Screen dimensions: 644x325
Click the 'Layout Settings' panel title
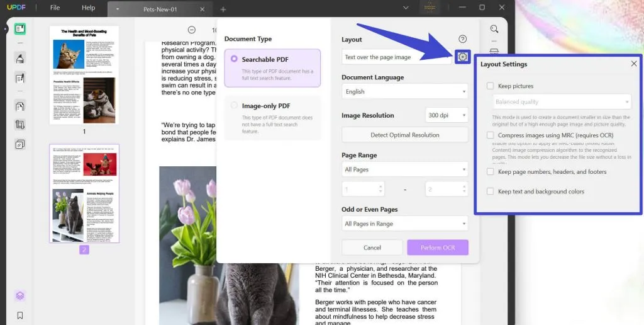coord(504,64)
